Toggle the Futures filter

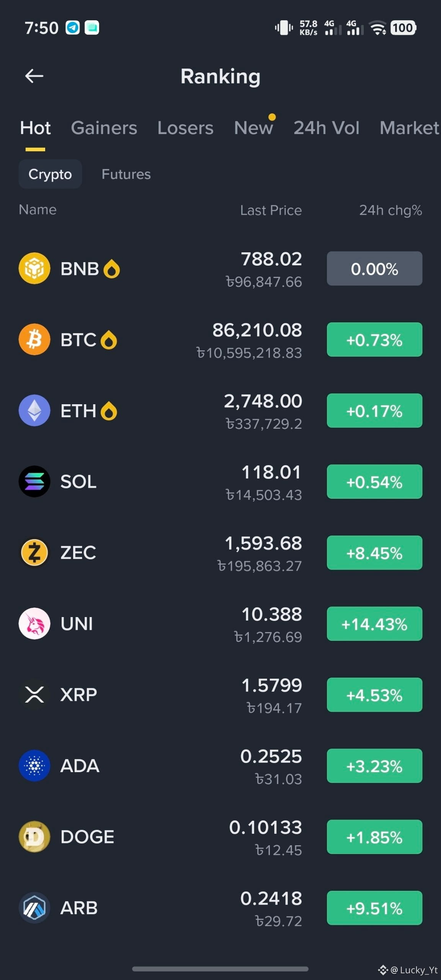[x=126, y=174]
